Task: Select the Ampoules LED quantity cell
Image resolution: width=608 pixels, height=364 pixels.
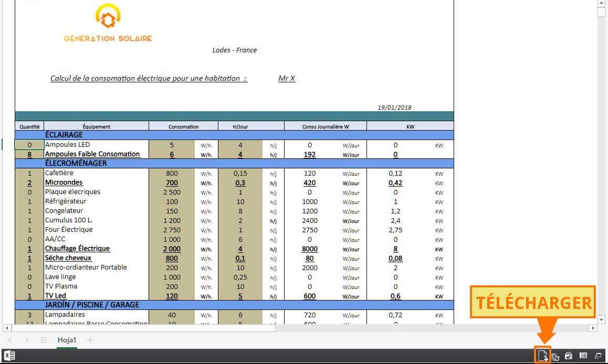Action: pos(29,145)
